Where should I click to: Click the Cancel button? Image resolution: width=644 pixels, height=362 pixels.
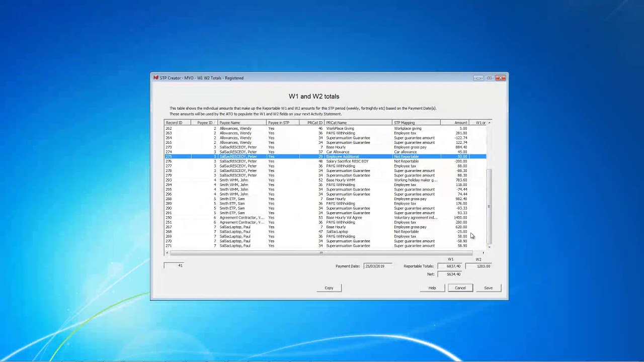460,288
